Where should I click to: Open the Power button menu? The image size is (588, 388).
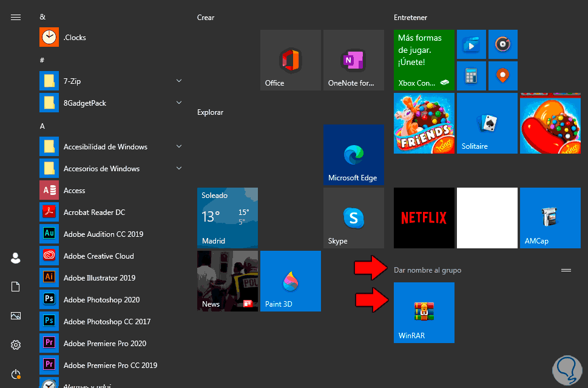(x=16, y=374)
